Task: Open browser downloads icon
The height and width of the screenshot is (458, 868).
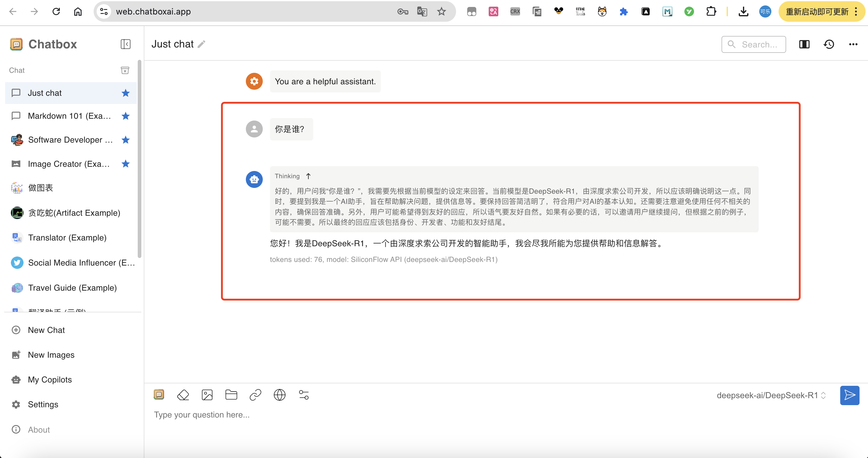Action: [x=743, y=11]
